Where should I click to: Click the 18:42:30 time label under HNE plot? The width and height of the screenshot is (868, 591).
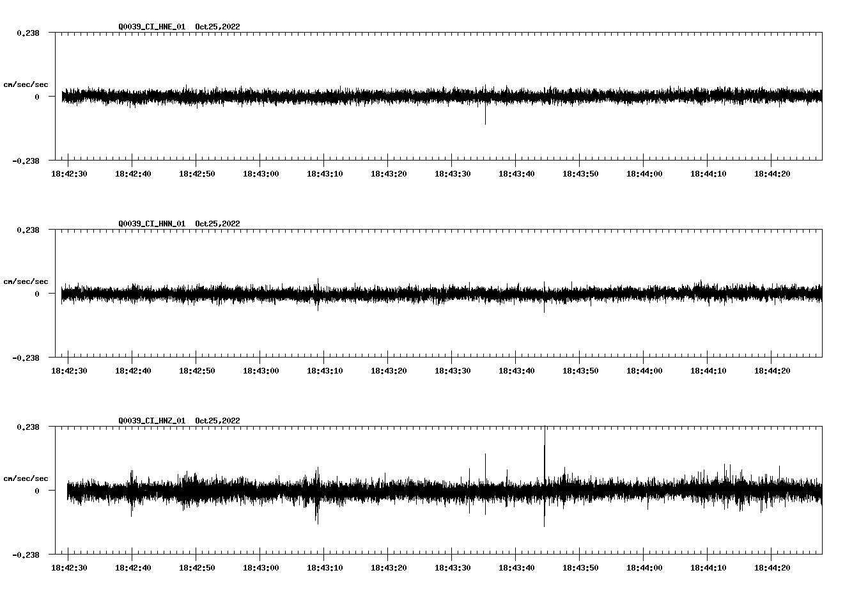point(69,174)
